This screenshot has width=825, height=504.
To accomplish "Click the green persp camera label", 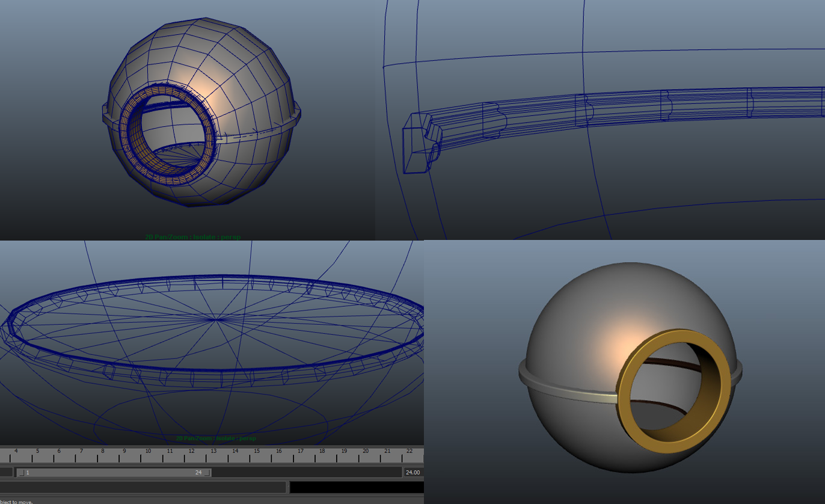I will [231, 236].
